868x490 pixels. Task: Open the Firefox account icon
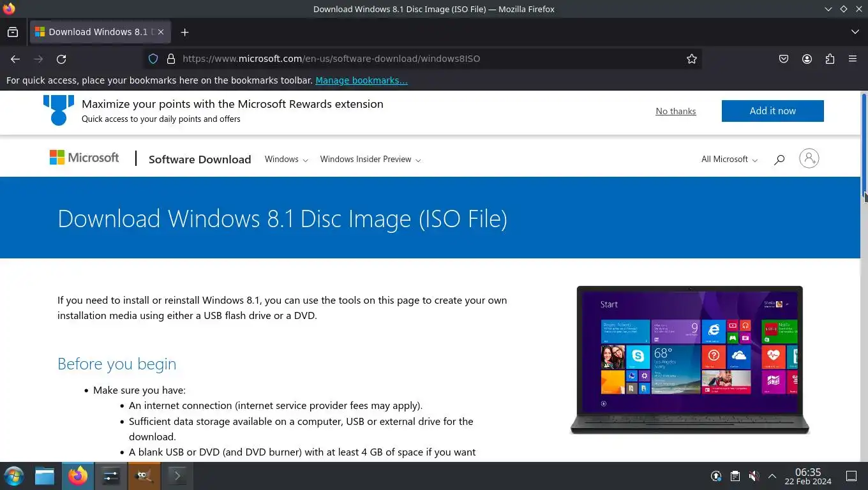pyautogui.click(x=807, y=59)
